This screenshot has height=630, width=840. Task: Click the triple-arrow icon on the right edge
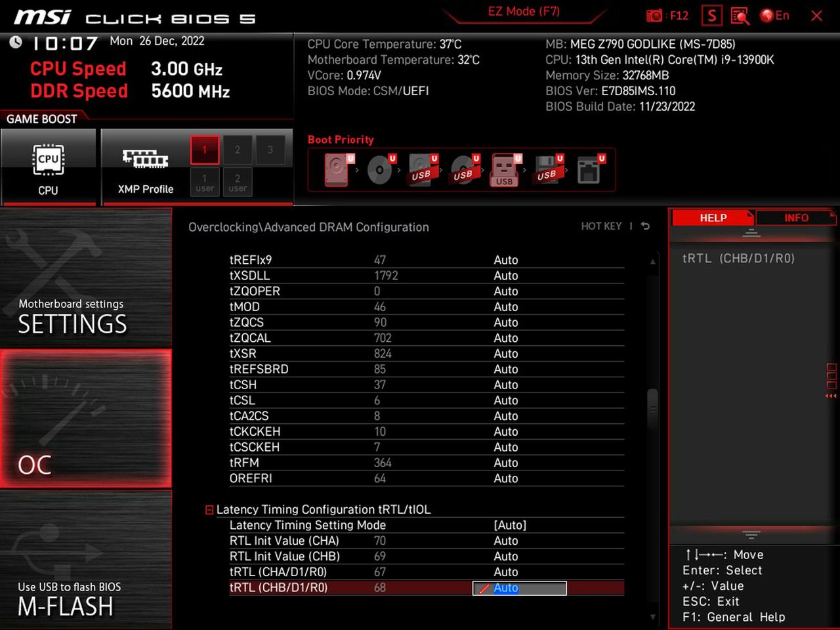coord(831,396)
